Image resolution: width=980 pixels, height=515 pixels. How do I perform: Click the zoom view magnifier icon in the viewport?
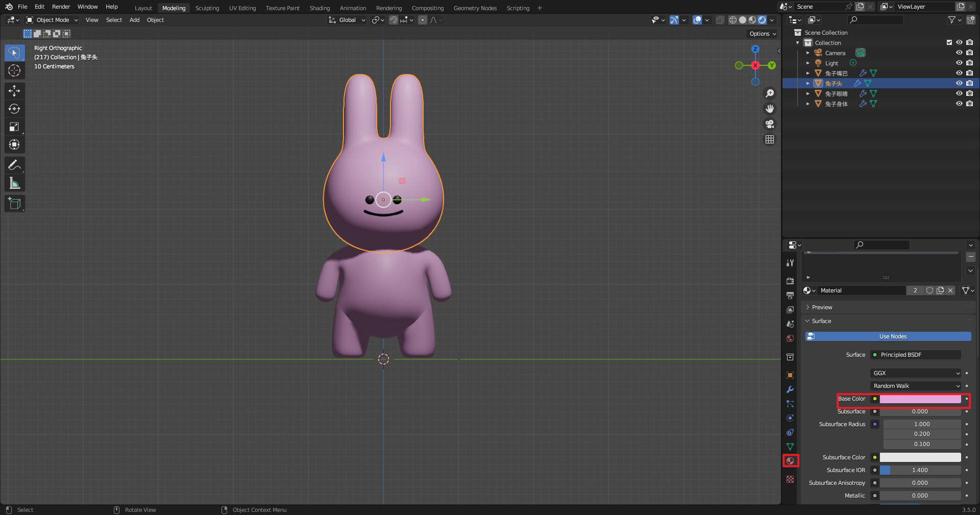tap(770, 93)
